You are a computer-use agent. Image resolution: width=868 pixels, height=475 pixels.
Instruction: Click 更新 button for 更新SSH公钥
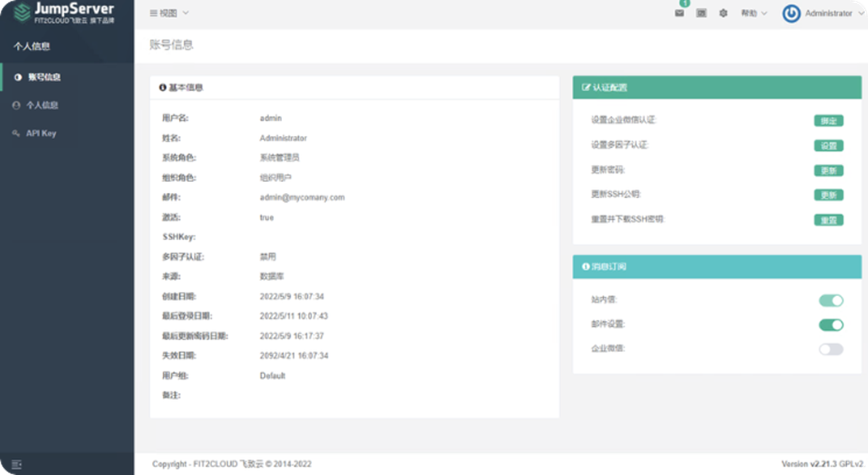click(x=828, y=195)
